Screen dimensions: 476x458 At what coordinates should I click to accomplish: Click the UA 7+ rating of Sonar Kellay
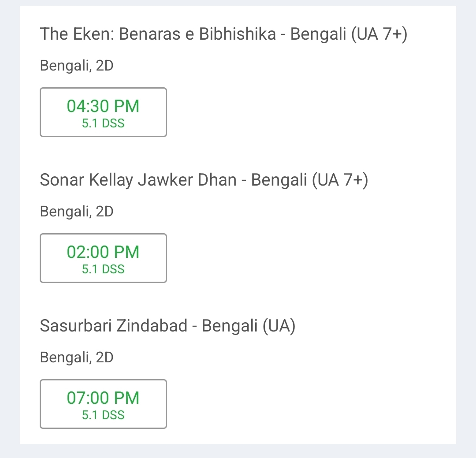pos(340,179)
